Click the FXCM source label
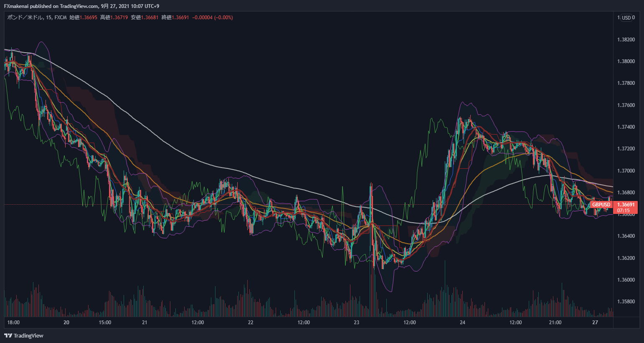644x343 pixels. [x=61, y=18]
